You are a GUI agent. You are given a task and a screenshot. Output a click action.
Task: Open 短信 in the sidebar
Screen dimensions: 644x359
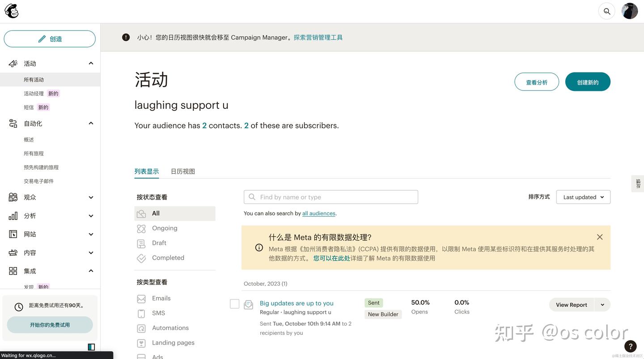(29, 107)
